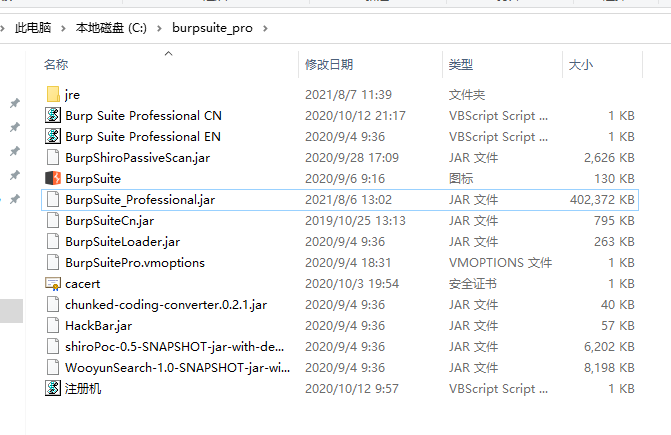Sort by the 名称 column header

pos(56,65)
